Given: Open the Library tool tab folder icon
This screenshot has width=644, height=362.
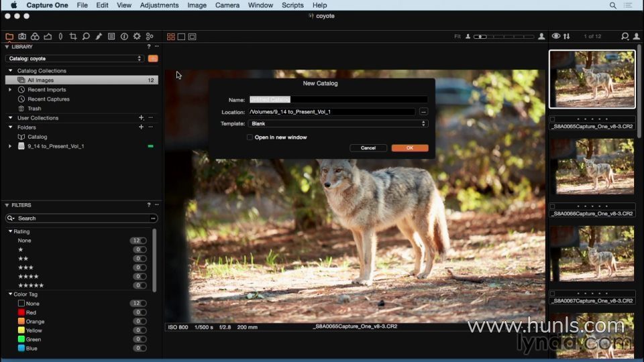Looking at the screenshot, I should [x=9, y=36].
